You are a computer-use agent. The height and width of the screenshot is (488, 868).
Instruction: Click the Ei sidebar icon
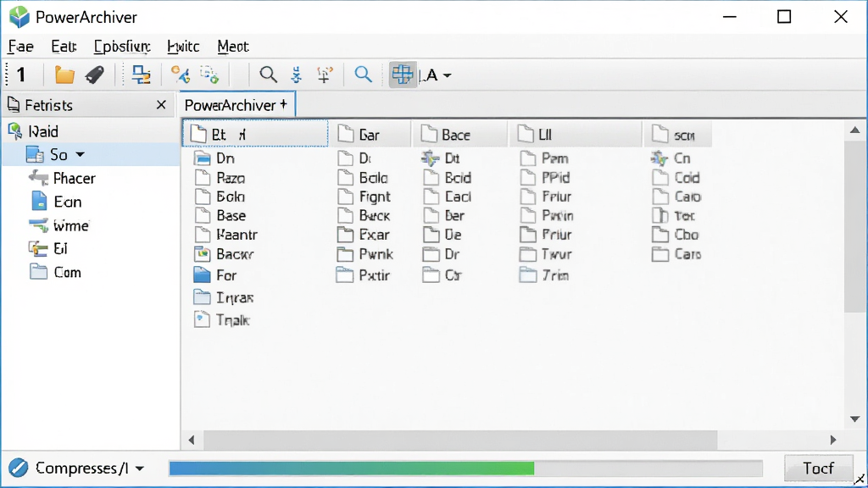pos(38,249)
